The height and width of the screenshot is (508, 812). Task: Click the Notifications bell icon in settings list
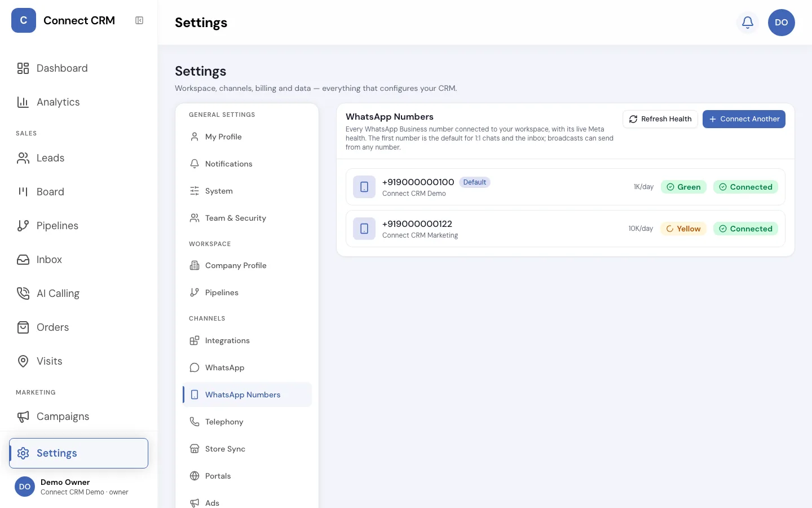pos(195,164)
